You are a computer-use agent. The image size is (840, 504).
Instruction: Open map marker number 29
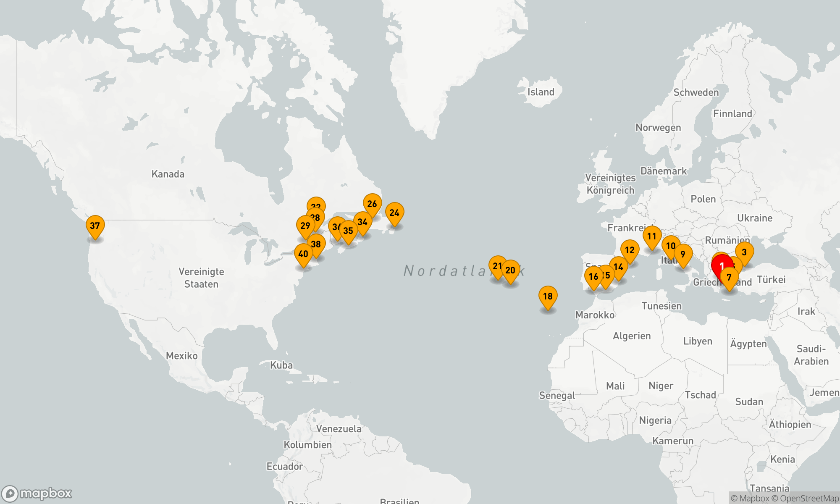(306, 227)
